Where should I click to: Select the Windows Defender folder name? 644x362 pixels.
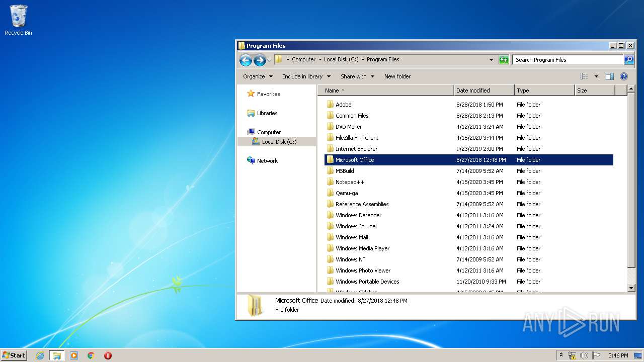pos(358,215)
